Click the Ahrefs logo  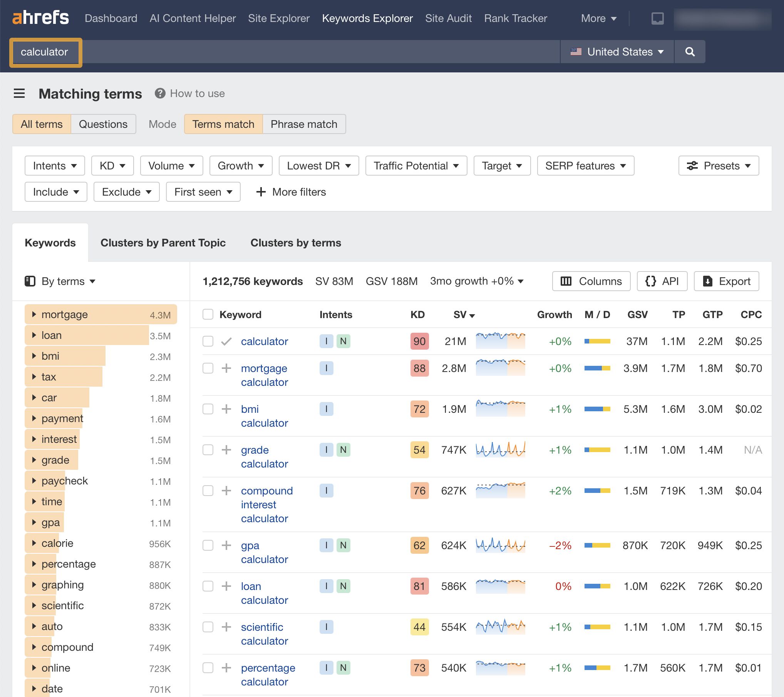[41, 18]
